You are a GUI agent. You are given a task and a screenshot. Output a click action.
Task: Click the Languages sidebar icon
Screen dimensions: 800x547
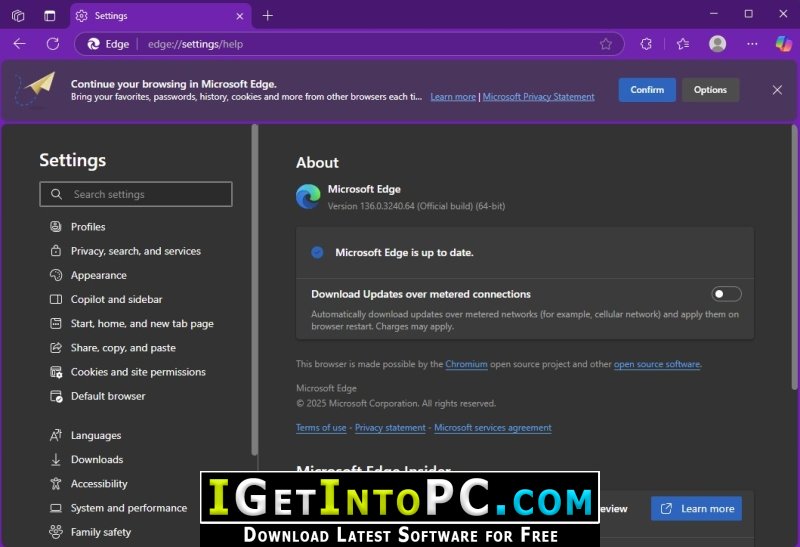56,435
